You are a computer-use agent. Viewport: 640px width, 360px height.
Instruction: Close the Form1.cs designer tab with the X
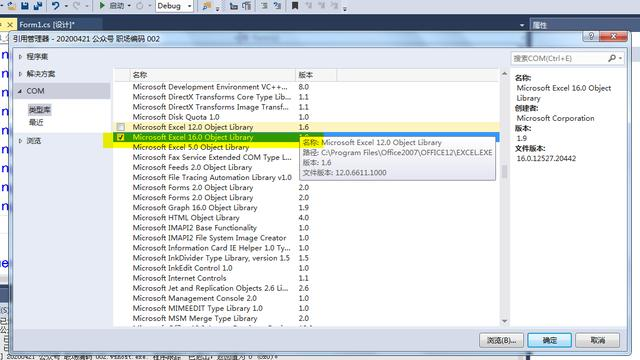click(10, 25)
